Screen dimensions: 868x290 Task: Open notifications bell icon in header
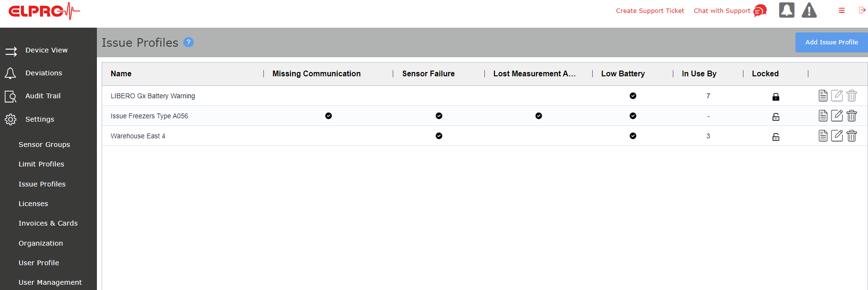click(786, 10)
